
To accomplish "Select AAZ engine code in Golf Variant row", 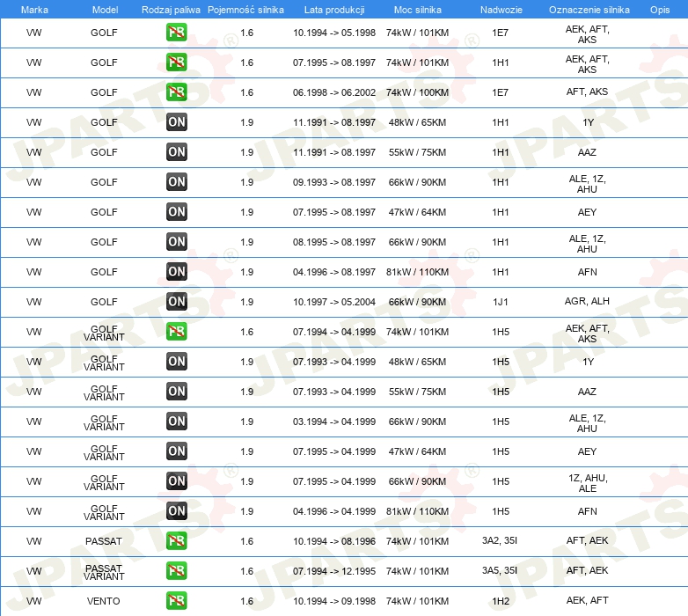I will coord(587,392).
